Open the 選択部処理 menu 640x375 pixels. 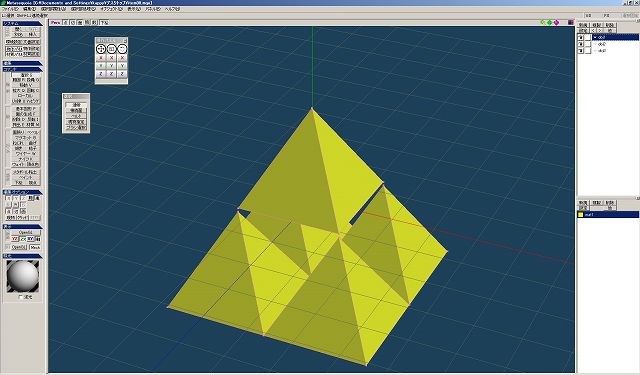[83, 9]
